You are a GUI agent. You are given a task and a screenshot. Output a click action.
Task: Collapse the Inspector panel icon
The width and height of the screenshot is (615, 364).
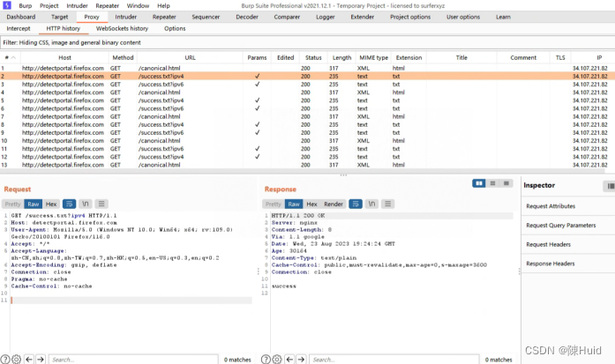pyautogui.click(x=610, y=186)
